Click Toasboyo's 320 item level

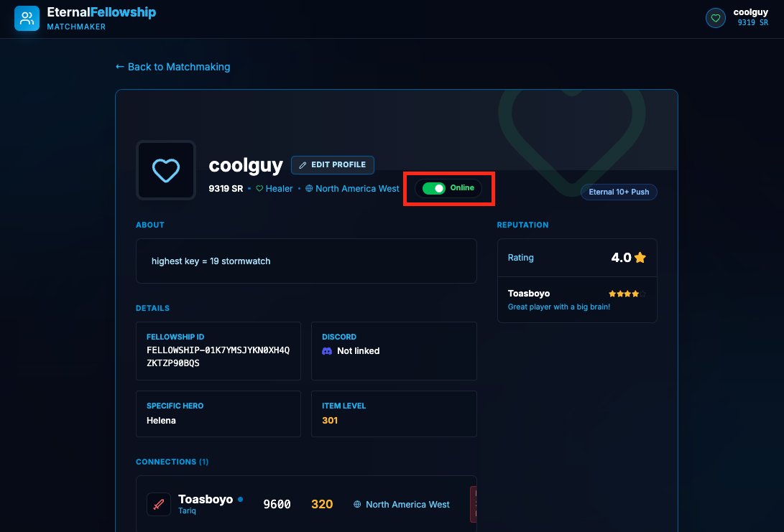point(322,505)
